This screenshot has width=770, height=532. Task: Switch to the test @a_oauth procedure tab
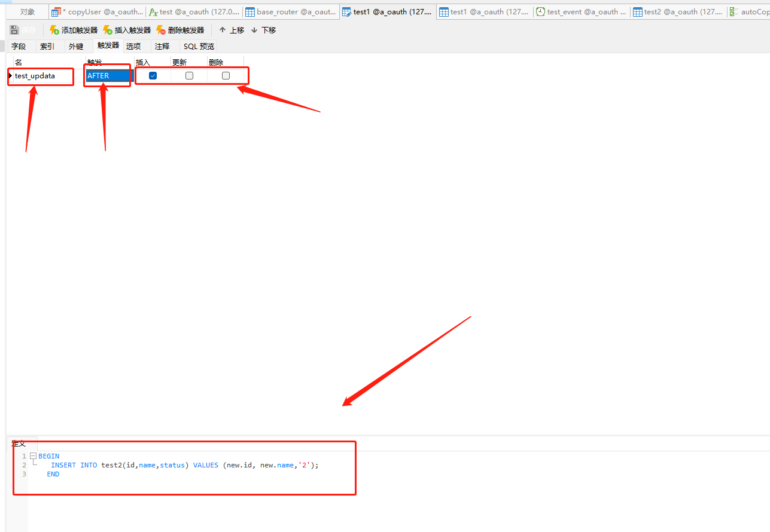[194, 12]
